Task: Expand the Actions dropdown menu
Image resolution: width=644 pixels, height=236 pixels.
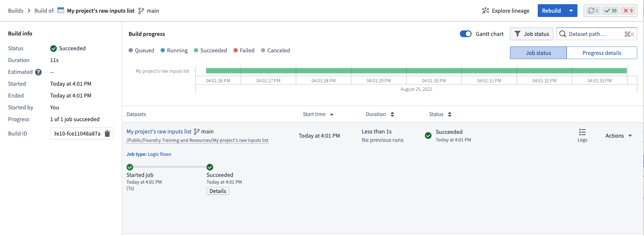Action: pyautogui.click(x=619, y=136)
